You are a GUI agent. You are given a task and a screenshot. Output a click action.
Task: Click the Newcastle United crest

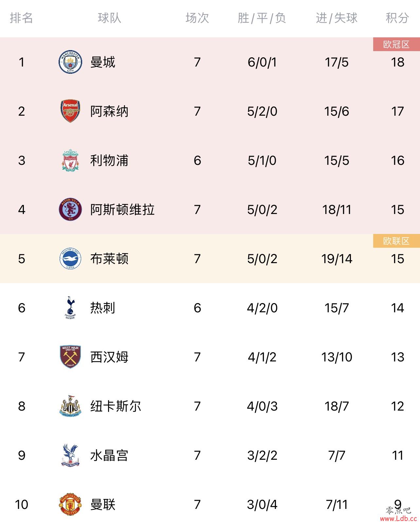70,406
